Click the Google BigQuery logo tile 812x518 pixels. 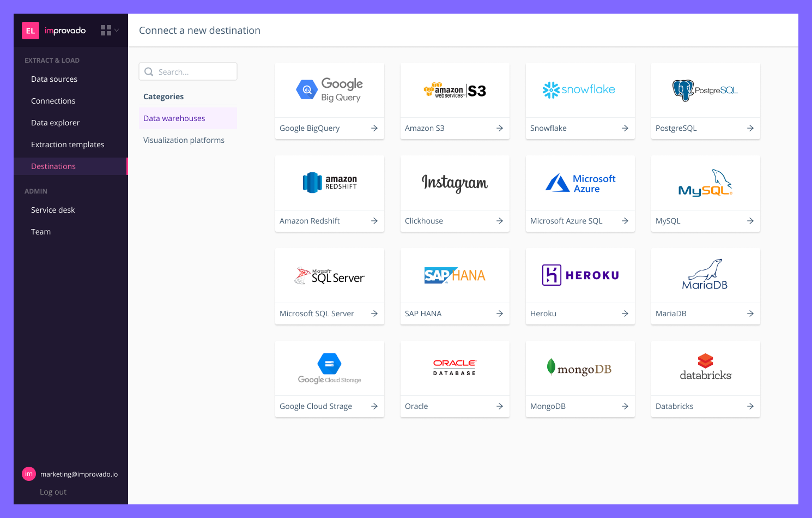(329, 91)
